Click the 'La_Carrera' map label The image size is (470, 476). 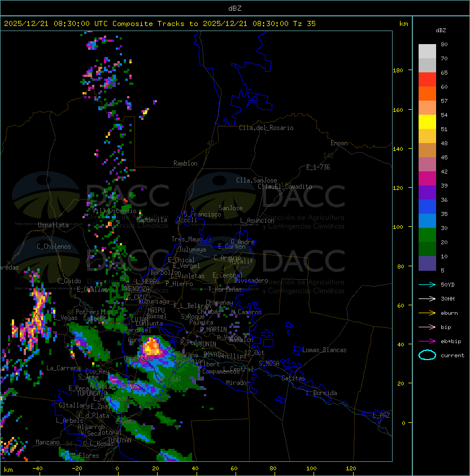pyautogui.click(x=64, y=368)
